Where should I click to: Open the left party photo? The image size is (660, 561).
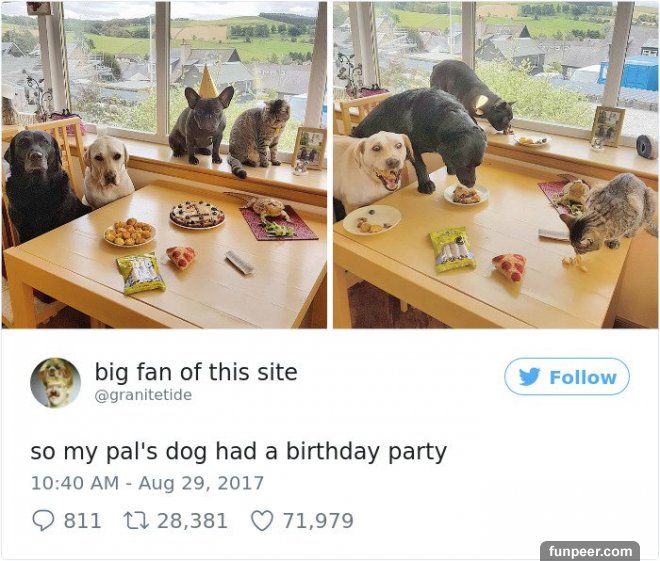[x=164, y=165]
